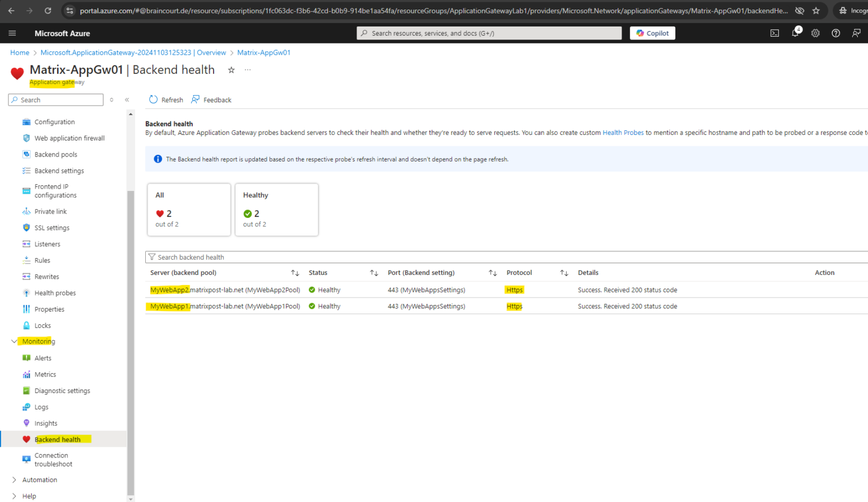Select the Healthy filter card
This screenshot has width=868, height=502.
click(276, 209)
